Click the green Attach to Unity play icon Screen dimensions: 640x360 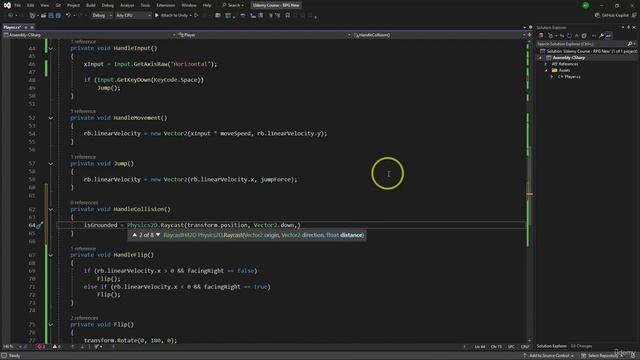(157, 16)
